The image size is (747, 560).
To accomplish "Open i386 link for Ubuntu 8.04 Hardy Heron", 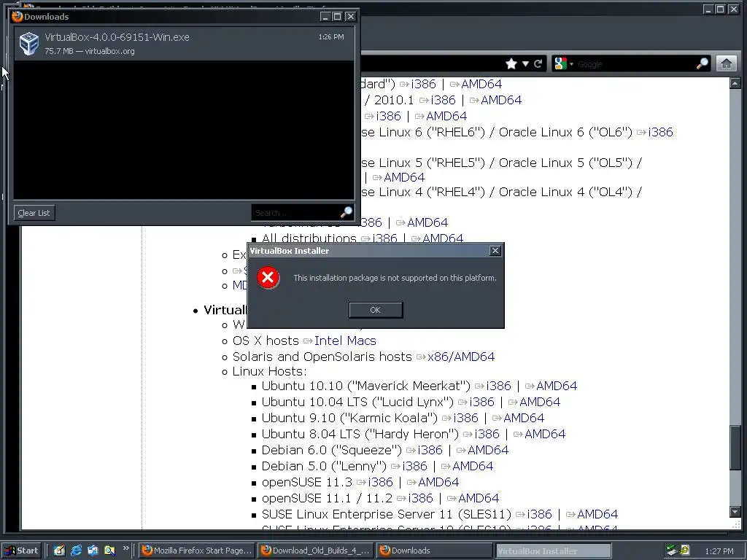I will point(487,435).
